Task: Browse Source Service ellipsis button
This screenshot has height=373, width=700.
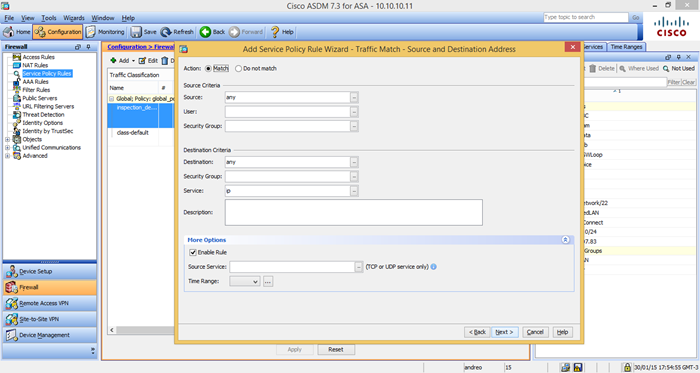Action: pyautogui.click(x=359, y=267)
